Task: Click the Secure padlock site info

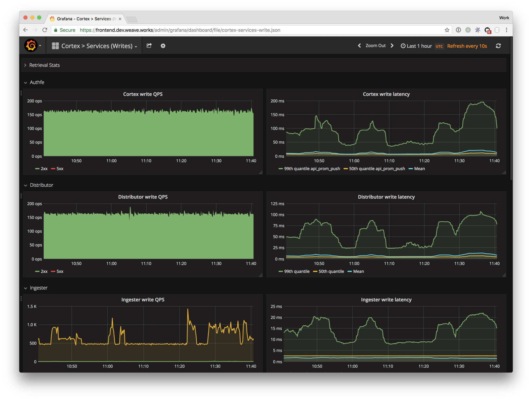Action: (64, 30)
